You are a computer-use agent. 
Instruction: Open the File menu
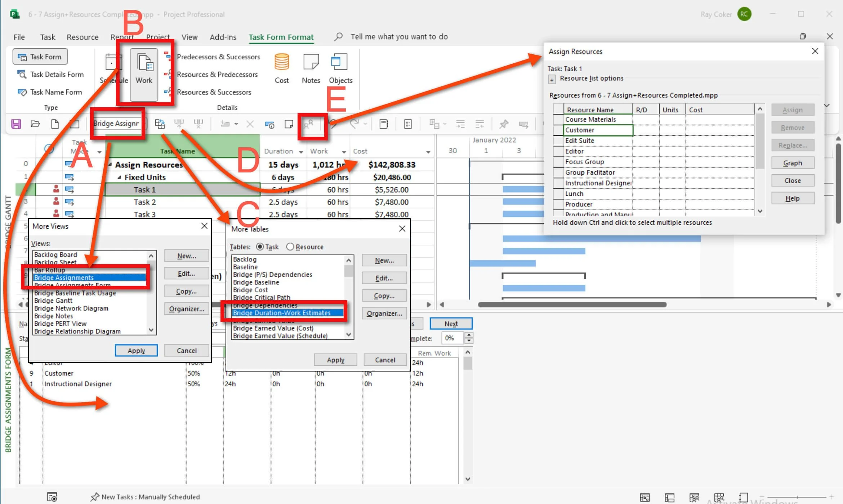click(19, 37)
